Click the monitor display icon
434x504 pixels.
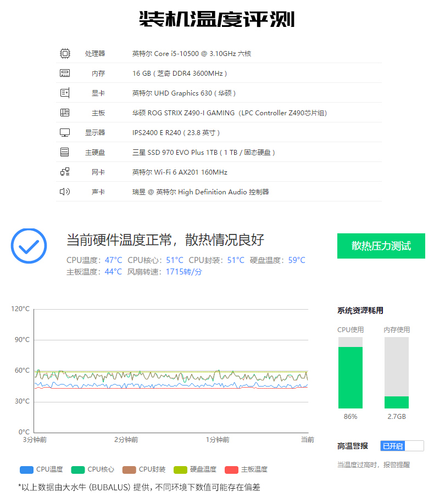[65, 132]
